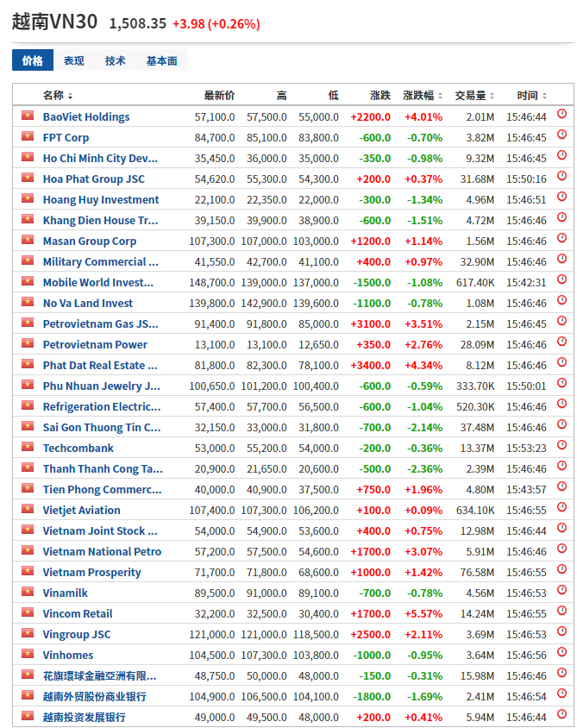The height and width of the screenshot is (728, 577).
Task: Click the clock icon in BaoViet Holdings row
Action: (561, 114)
